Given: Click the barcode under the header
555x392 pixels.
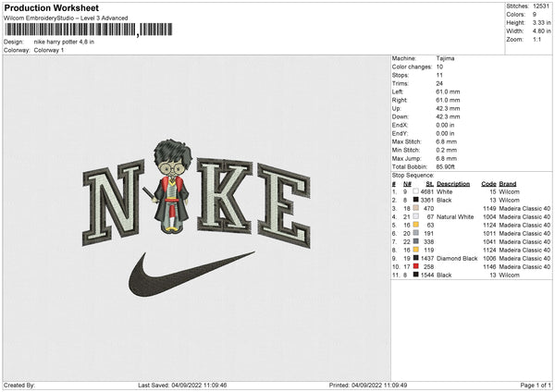Looking at the screenshot, I should (x=89, y=30).
